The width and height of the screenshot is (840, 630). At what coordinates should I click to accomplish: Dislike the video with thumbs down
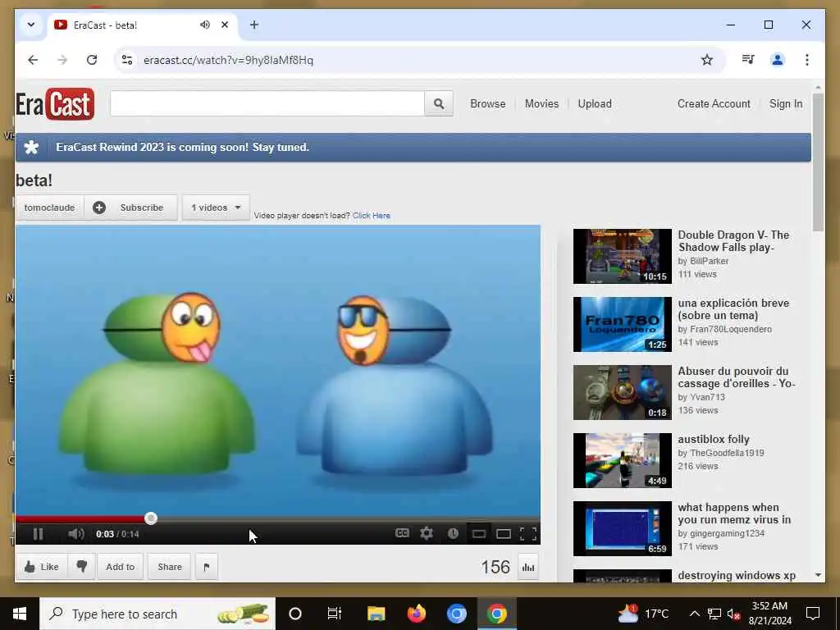pyautogui.click(x=81, y=567)
